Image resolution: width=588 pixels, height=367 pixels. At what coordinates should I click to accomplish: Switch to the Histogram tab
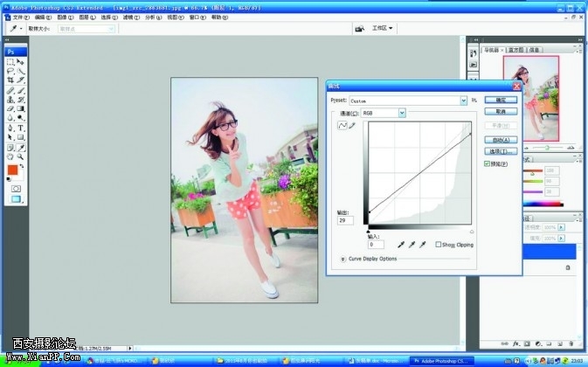(x=516, y=50)
